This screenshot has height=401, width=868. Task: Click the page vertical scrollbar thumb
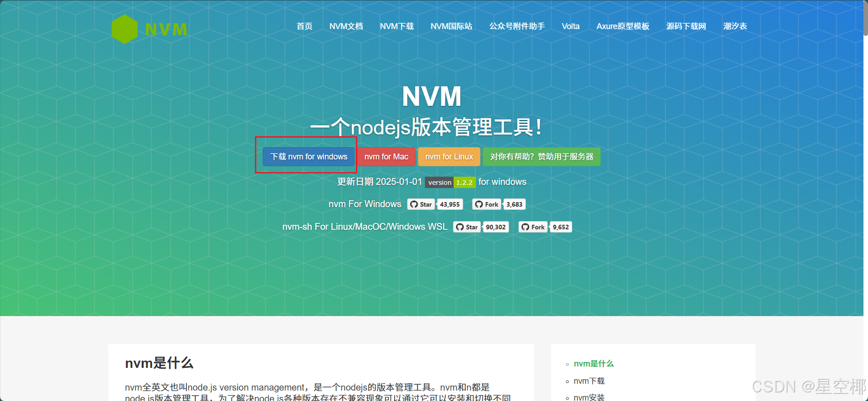(x=865, y=18)
